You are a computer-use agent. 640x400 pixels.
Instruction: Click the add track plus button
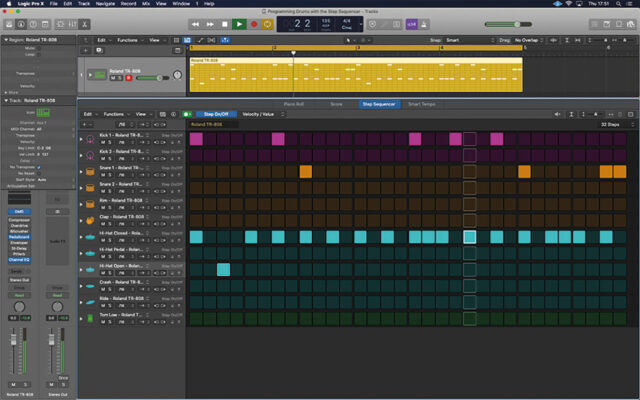85,50
